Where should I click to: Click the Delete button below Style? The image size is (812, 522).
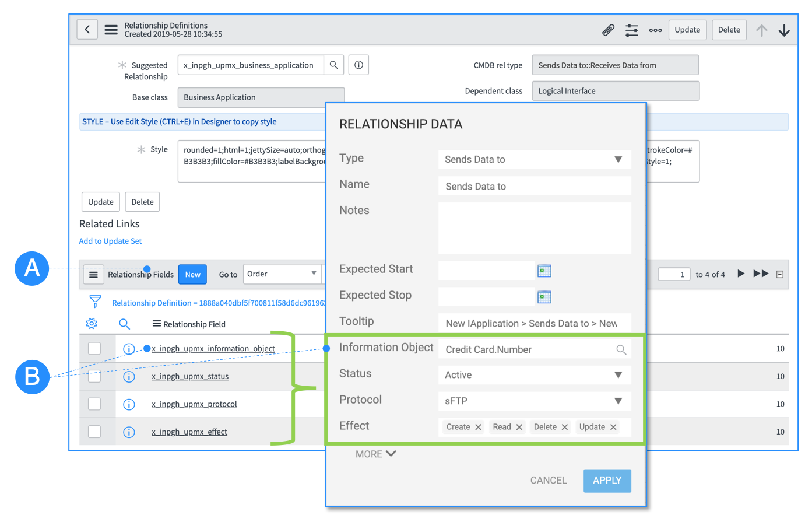click(x=142, y=202)
